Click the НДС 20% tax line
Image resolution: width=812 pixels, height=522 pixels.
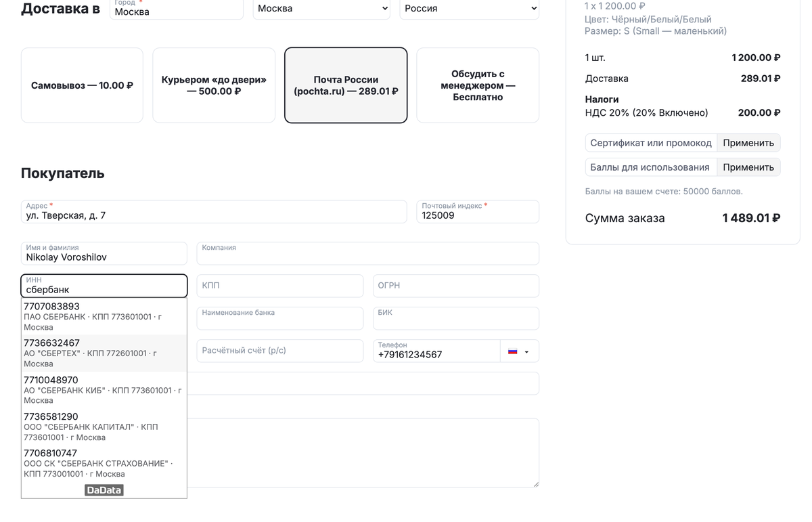tap(683, 113)
